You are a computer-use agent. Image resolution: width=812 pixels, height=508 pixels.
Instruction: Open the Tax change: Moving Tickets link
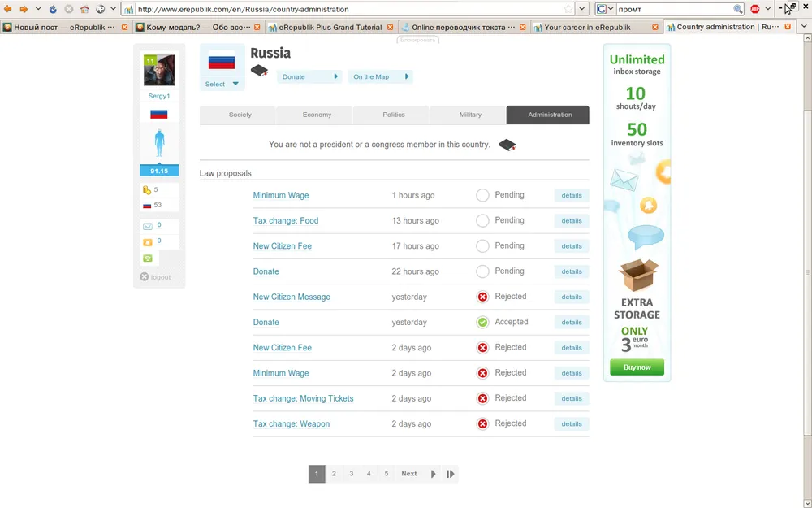303,398
